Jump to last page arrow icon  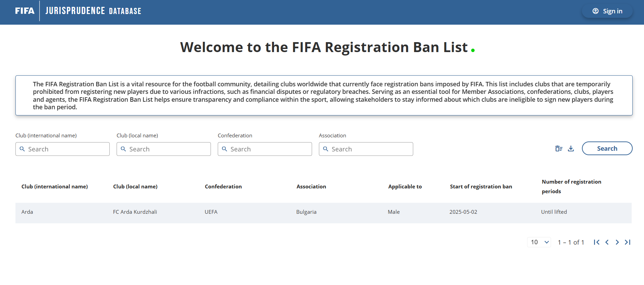click(628, 242)
